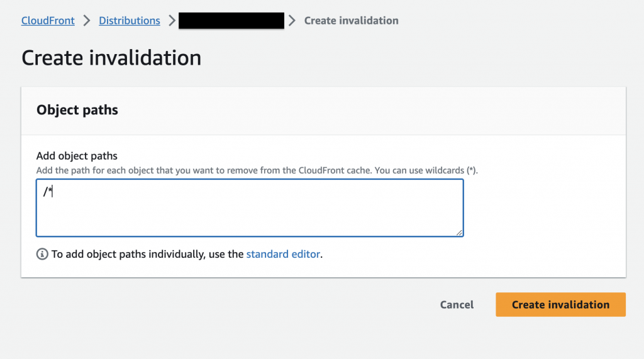
Task: Click empty white space right of the text area
Action: (x=544, y=207)
